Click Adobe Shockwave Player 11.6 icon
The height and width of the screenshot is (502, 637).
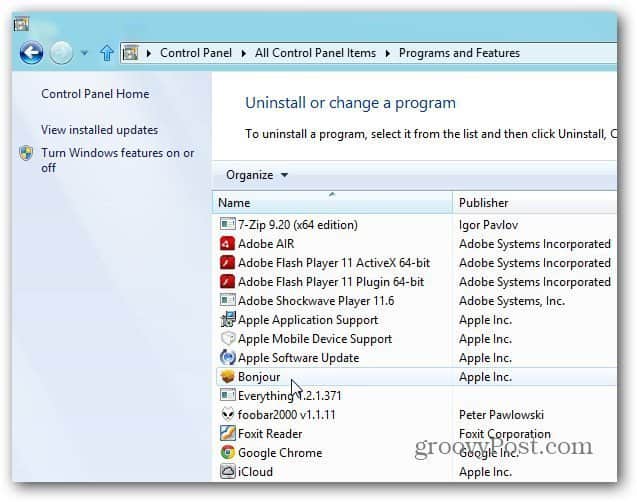click(x=228, y=300)
